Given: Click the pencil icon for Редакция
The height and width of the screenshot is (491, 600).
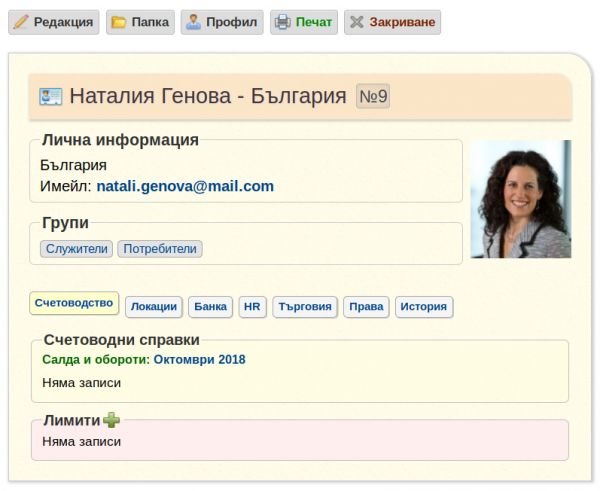Looking at the screenshot, I should [21, 22].
